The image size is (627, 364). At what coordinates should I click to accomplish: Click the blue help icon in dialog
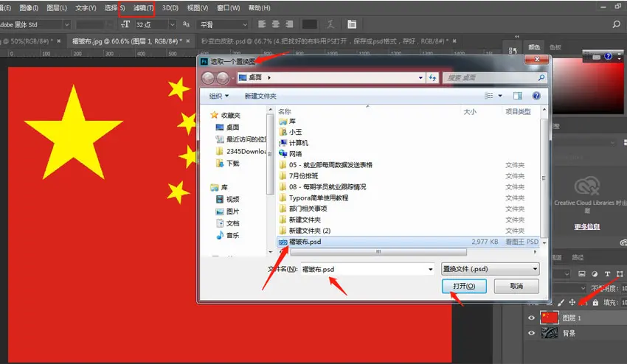point(536,96)
